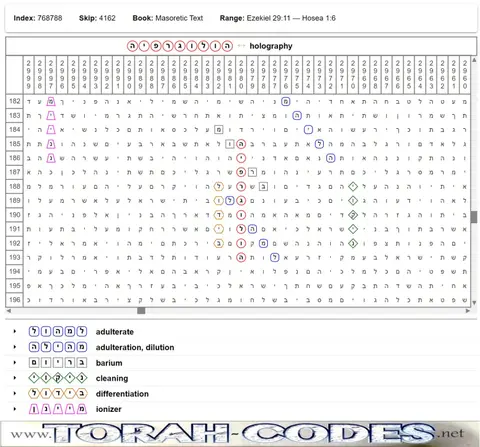Click the orange hexagon letter in row 192
480x447 pixels.
click(x=219, y=243)
